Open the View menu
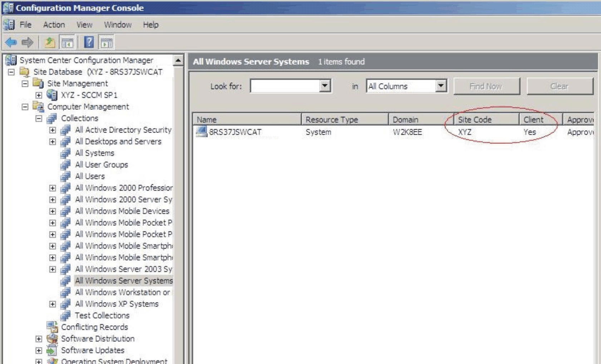Image resolution: width=601 pixels, height=364 pixels. tap(84, 25)
